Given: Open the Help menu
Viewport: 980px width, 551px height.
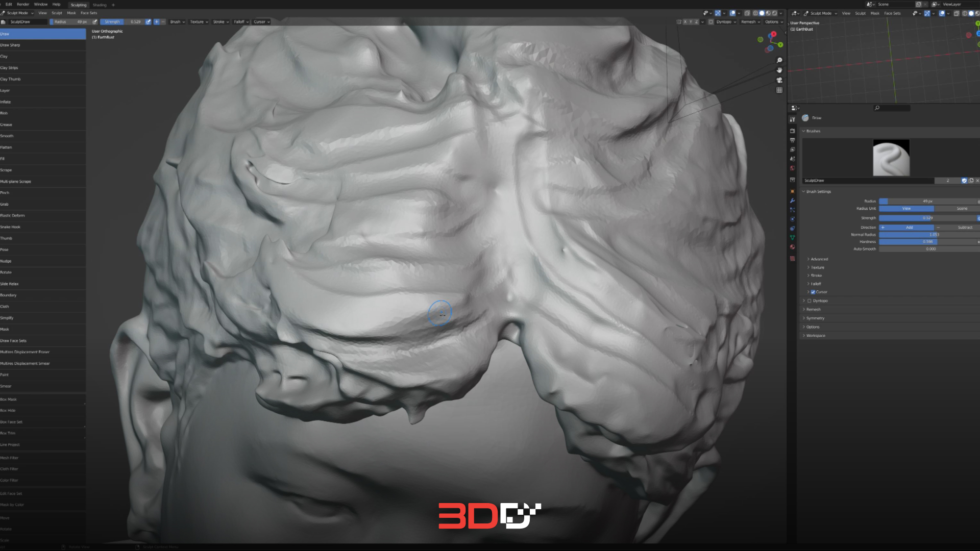Looking at the screenshot, I should pyautogui.click(x=56, y=4).
